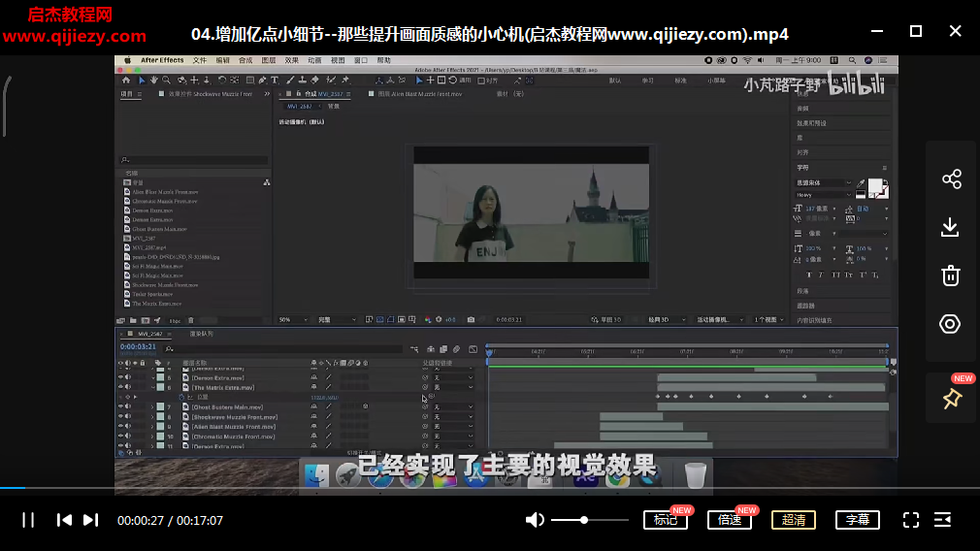Open the After Effects app menu

tap(162, 60)
